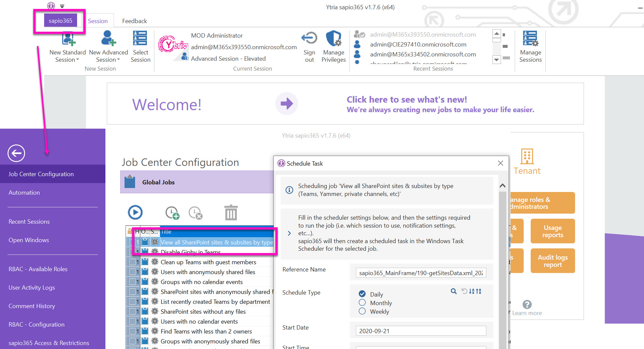Click info icon in Schedule Task dialog
This screenshot has width=644, height=349.
(x=289, y=190)
